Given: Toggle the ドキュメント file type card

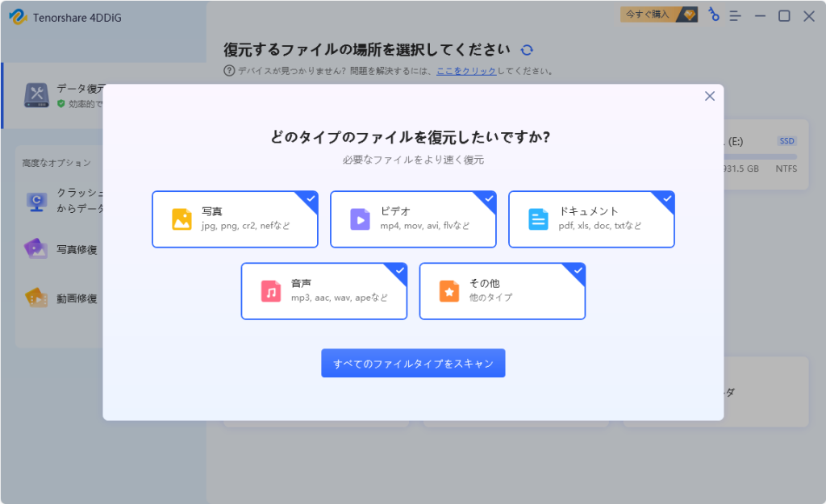Looking at the screenshot, I should 591,219.
